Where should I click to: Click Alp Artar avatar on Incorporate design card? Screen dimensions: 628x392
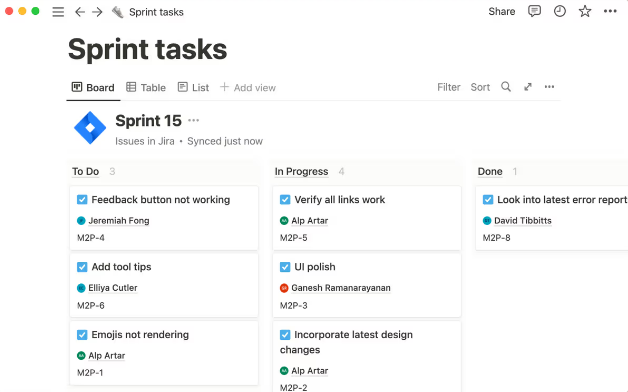(x=284, y=371)
